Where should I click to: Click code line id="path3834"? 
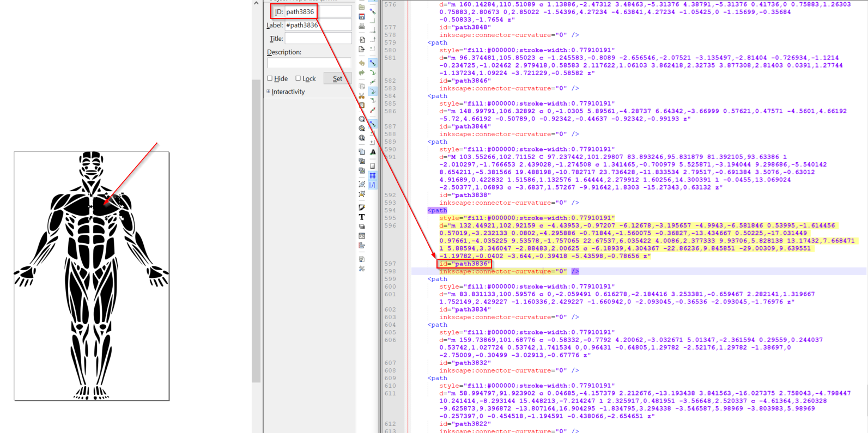click(465, 309)
